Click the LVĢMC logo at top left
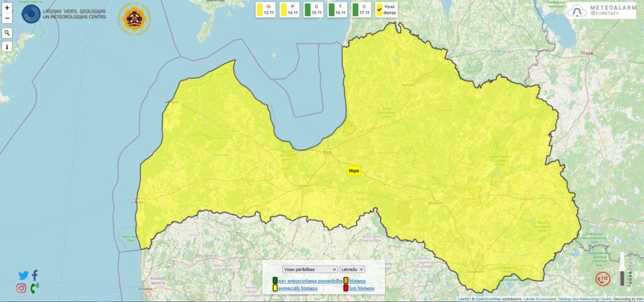644x302 pixels. tap(31, 13)
